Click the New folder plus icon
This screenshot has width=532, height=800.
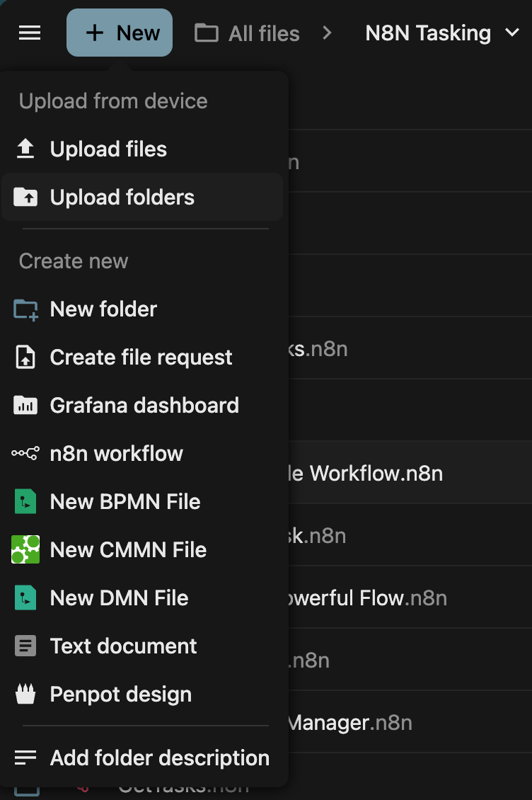[x=25, y=309]
